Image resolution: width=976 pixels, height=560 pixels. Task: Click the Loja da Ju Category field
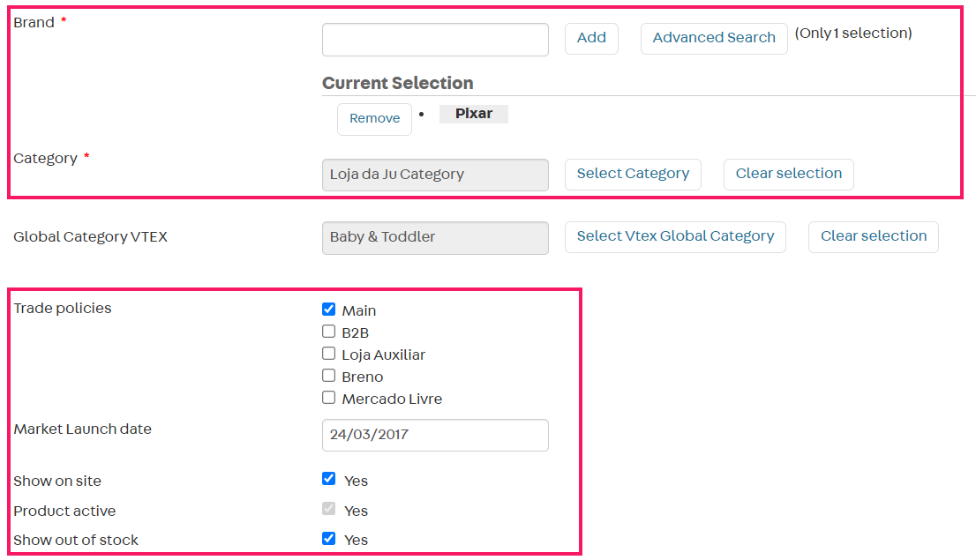(435, 175)
